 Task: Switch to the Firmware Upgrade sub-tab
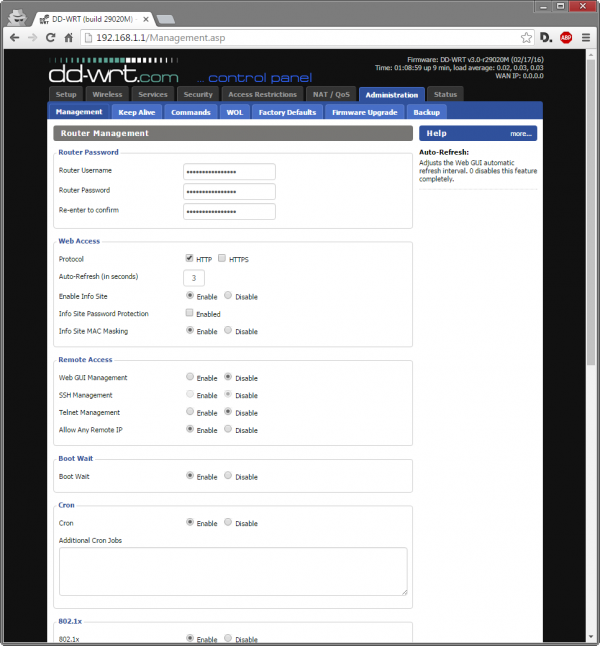pos(363,112)
